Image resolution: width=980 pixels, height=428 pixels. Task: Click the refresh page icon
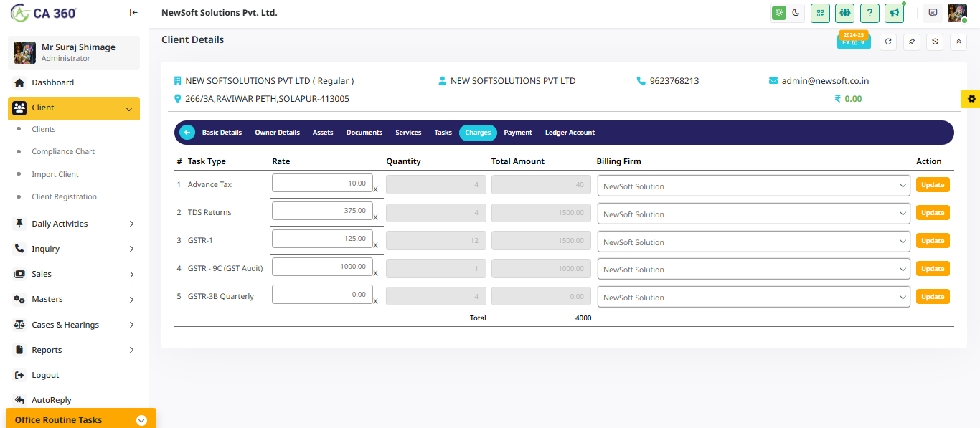[888, 42]
